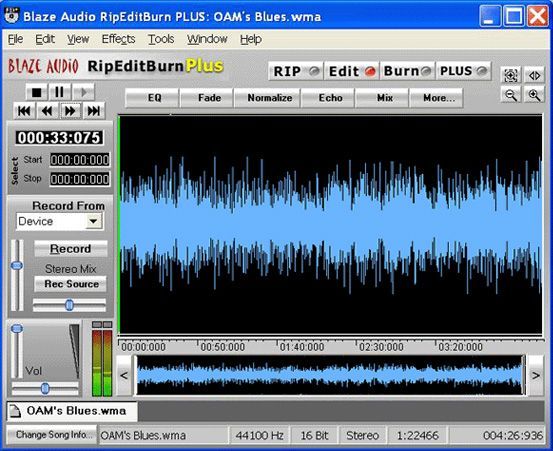Click the 01:40:000 timeline marker
The image size is (553, 451).
pos(302,347)
